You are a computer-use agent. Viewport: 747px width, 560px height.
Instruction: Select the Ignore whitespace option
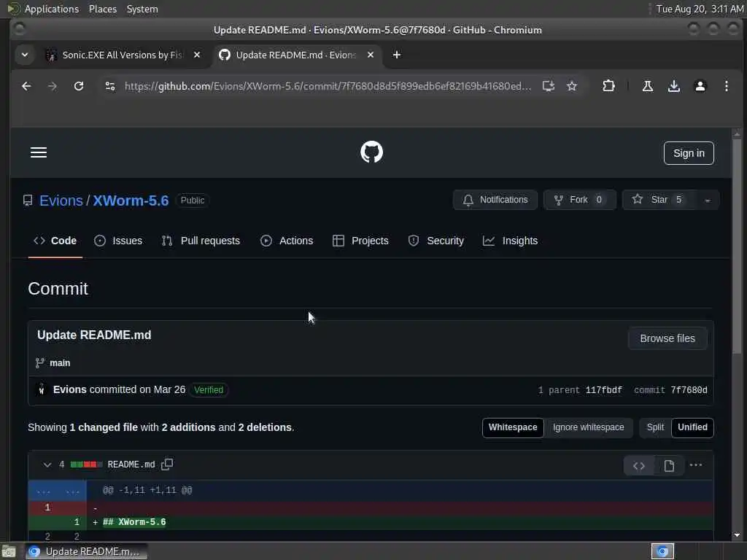pos(588,427)
